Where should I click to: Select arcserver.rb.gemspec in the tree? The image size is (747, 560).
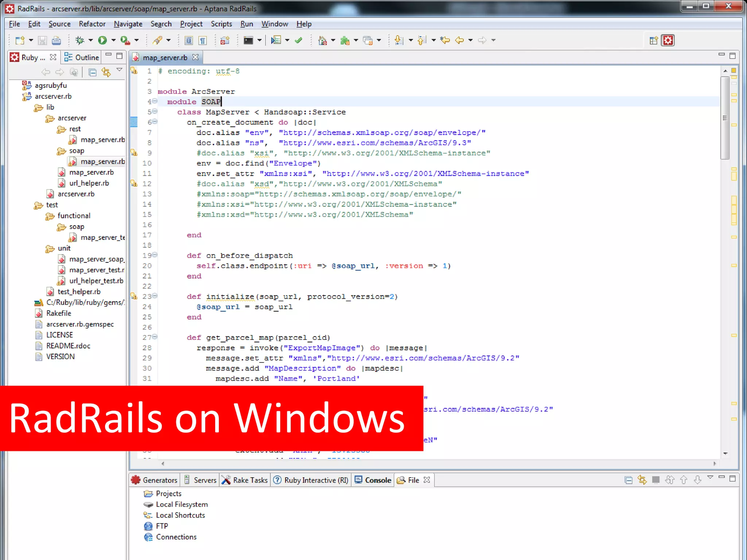pyautogui.click(x=80, y=324)
